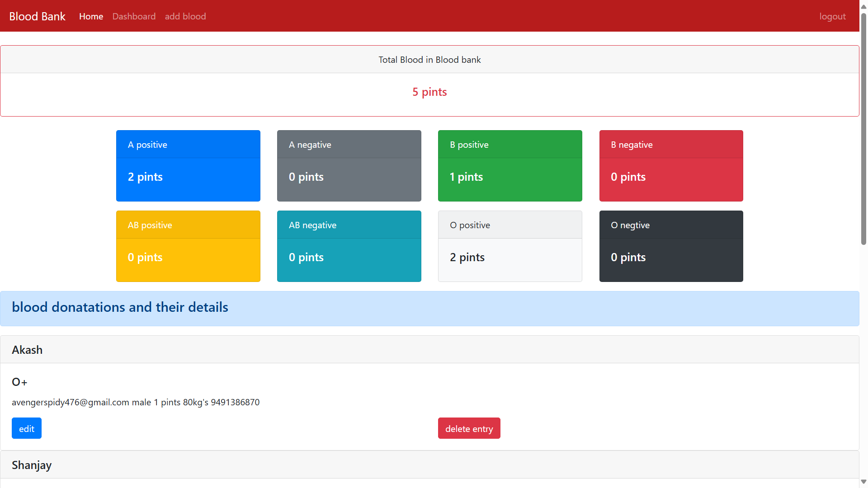Click the page scrollbar thumb
The width and height of the screenshot is (868, 488).
(863, 129)
